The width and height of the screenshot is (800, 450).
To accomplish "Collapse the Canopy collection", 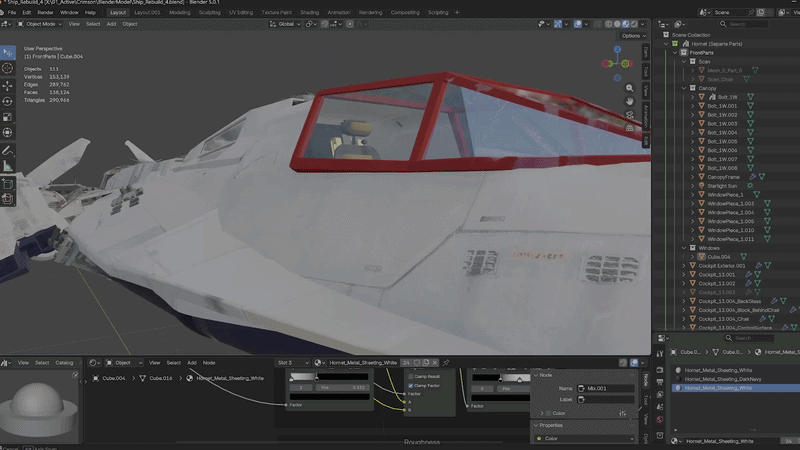I will click(684, 88).
